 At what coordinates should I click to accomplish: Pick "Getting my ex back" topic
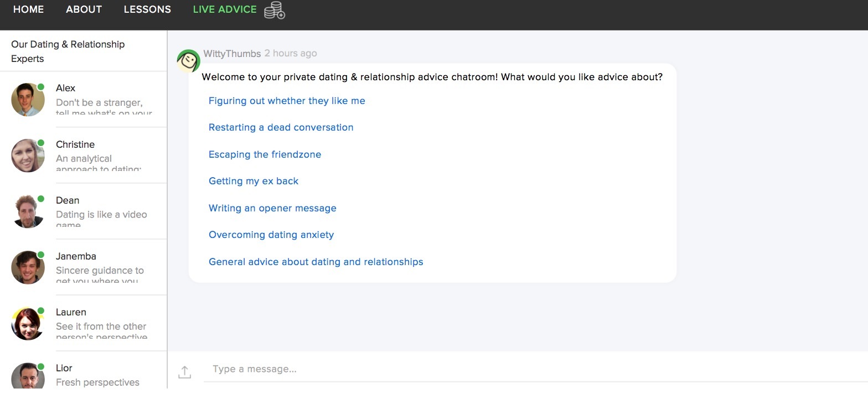(254, 181)
